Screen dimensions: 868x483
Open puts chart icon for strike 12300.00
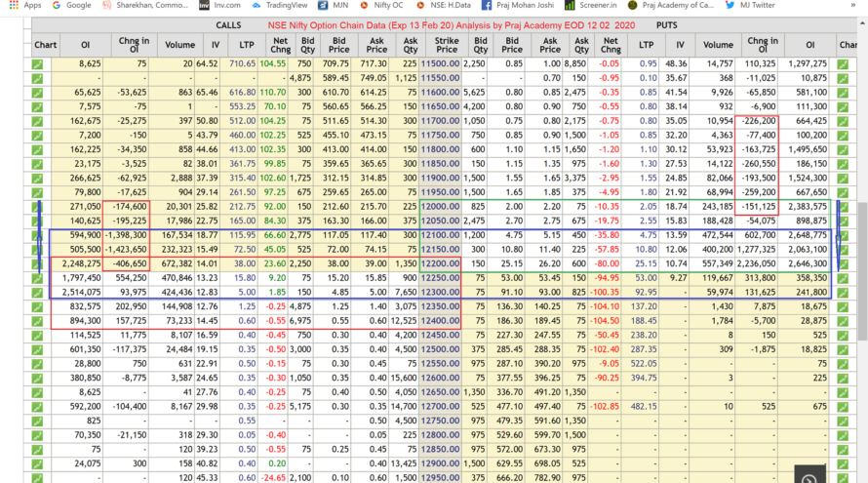tap(843, 293)
